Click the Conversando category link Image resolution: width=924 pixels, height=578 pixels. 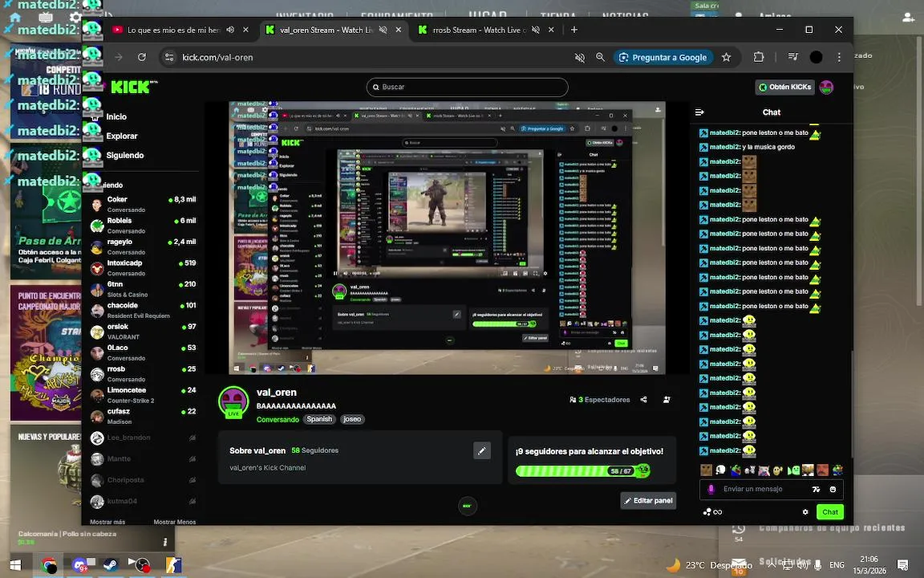tap(278, 419)
